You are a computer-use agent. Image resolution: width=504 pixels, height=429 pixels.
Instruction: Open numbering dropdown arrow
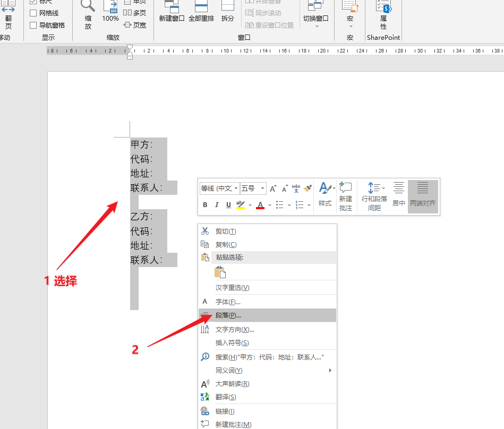tap(309, 205)
